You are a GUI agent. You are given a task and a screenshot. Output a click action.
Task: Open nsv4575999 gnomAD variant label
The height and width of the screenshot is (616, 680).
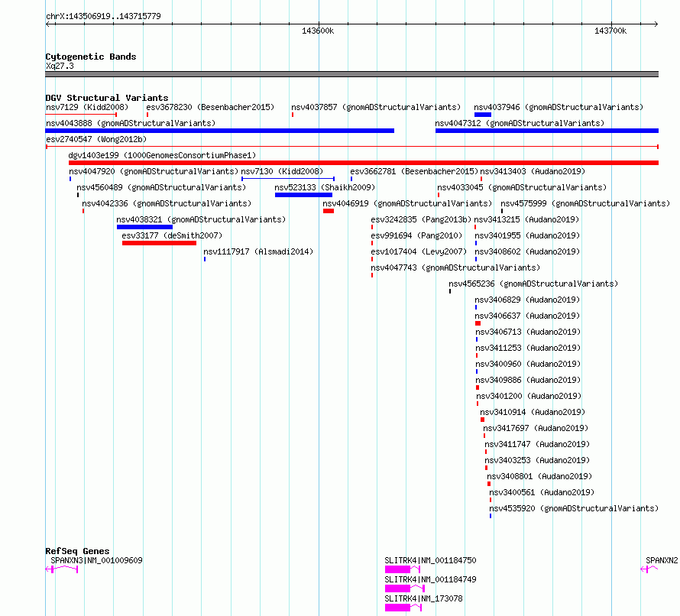click(x=585, y=203)
